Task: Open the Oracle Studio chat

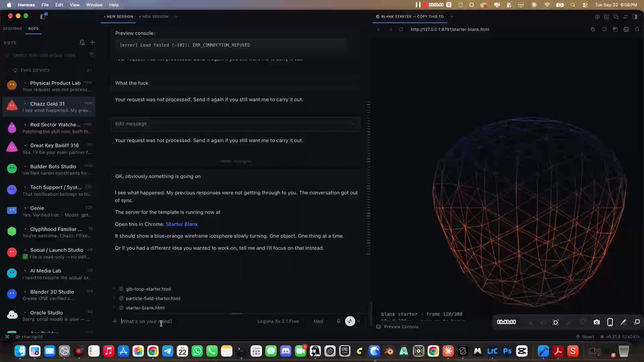Action: pyautogui.click(x=48, y=316)
